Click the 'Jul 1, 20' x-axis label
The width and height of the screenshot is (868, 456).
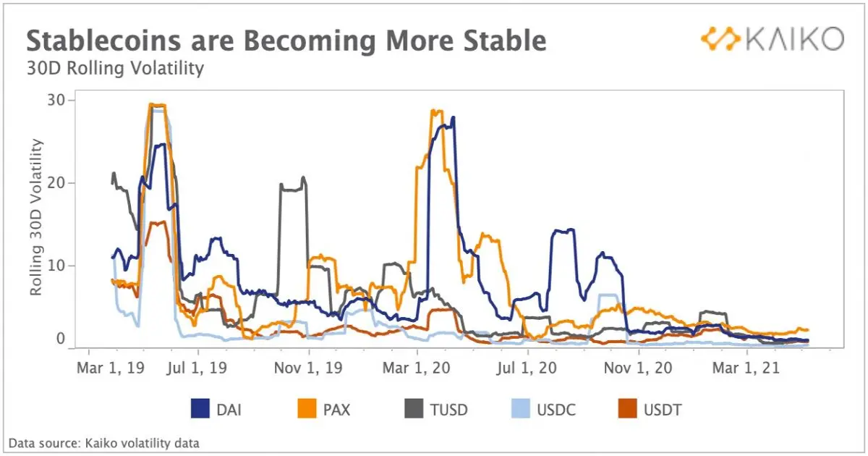pyautogui.click(x=528, y=368)
